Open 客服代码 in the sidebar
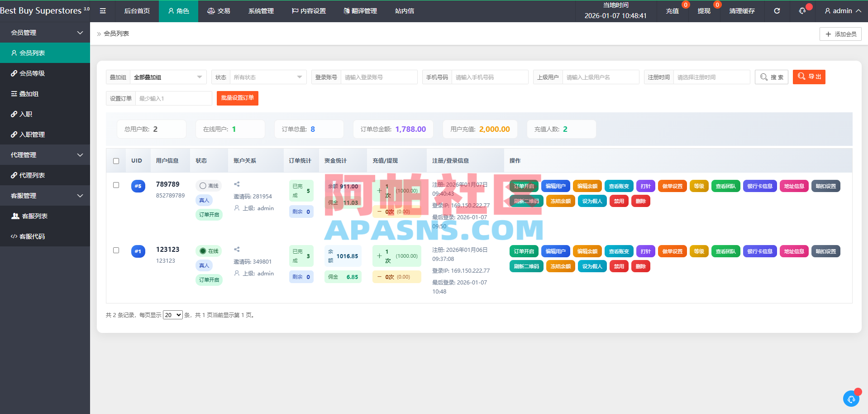 [45, 236]
